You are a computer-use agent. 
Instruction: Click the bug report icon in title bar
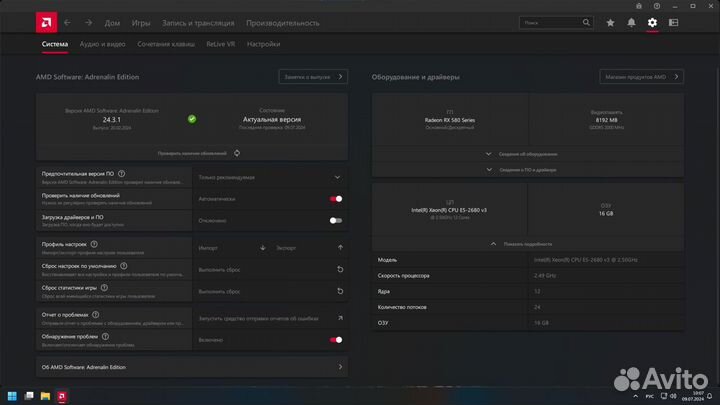(639, 6)
